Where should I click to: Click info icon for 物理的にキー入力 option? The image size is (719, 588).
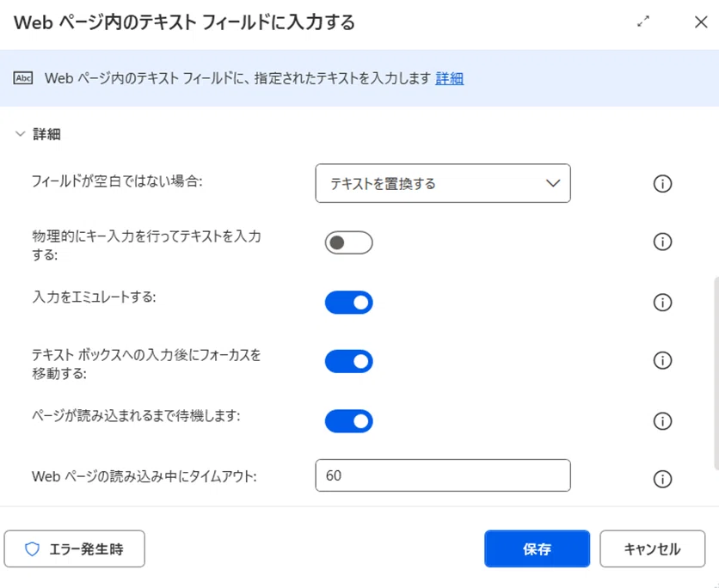662,242
